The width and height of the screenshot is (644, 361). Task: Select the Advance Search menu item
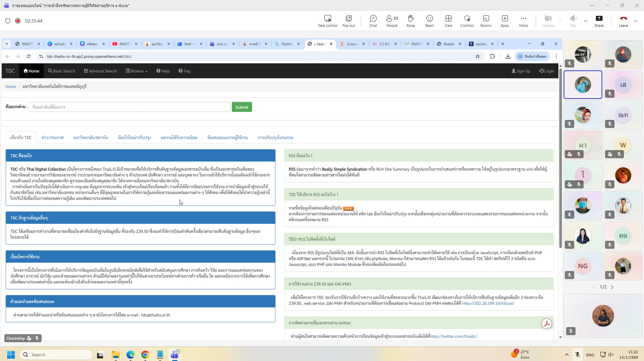point(100,71)
